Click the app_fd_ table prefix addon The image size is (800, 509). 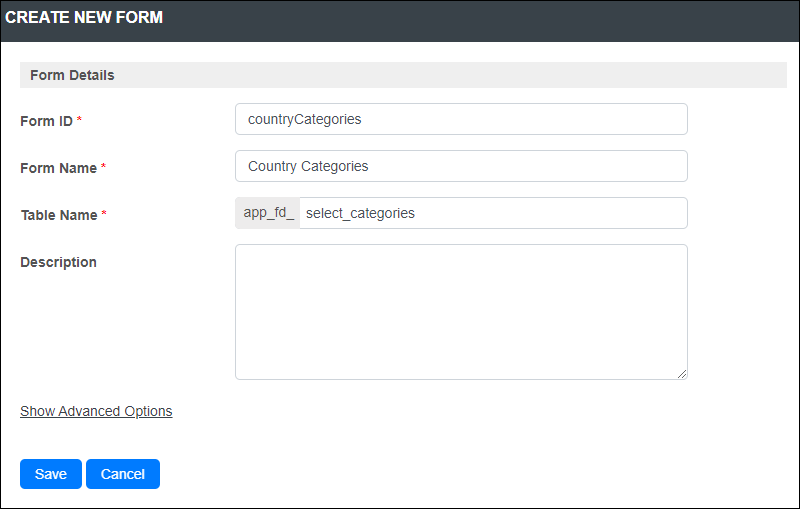click(x=268, y=213)
